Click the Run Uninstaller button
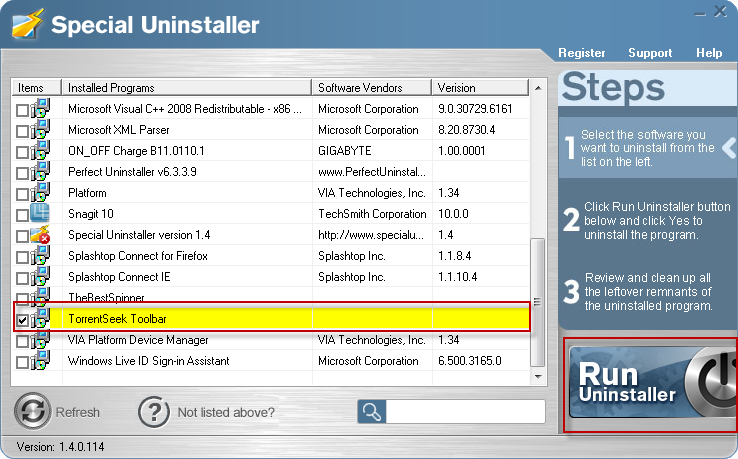The width and height of the screenshot is (738, 459). [652, 382]
